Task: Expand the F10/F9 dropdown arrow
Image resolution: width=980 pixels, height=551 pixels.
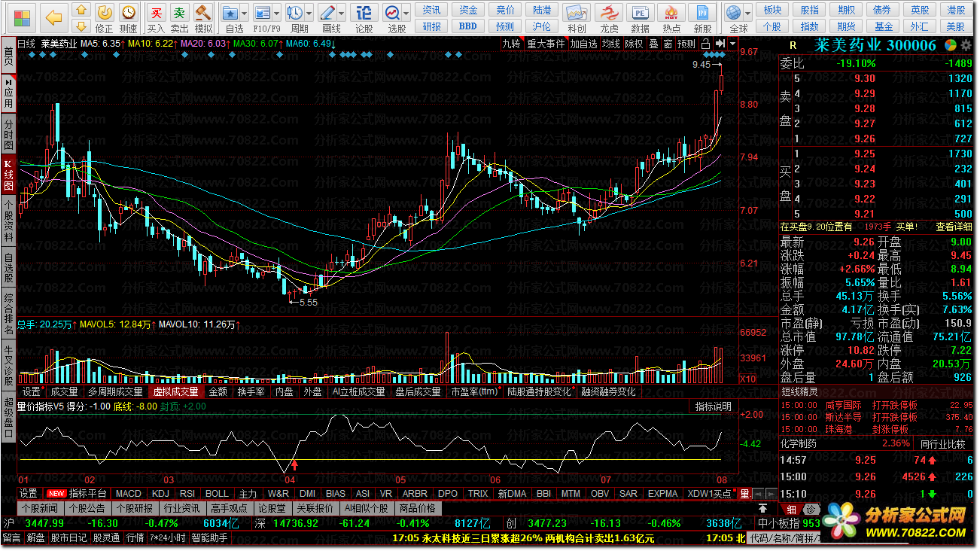Action: pos(277,14)
